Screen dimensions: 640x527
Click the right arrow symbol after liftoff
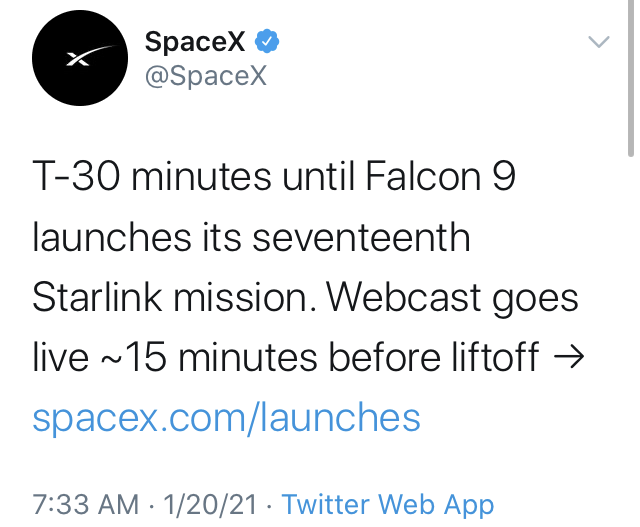569,358
